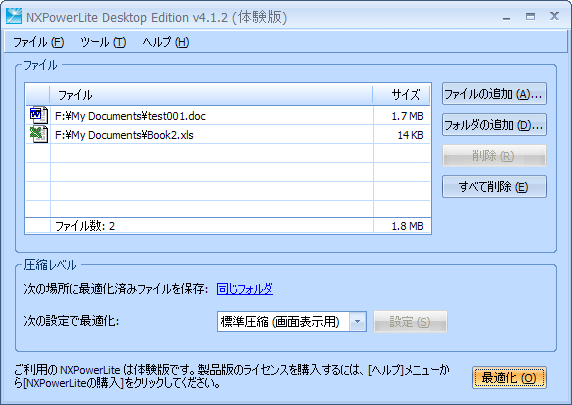Sort by the サイズ column header
The width and height of the screenshot is (572, 405).
(x=402, y=95)
